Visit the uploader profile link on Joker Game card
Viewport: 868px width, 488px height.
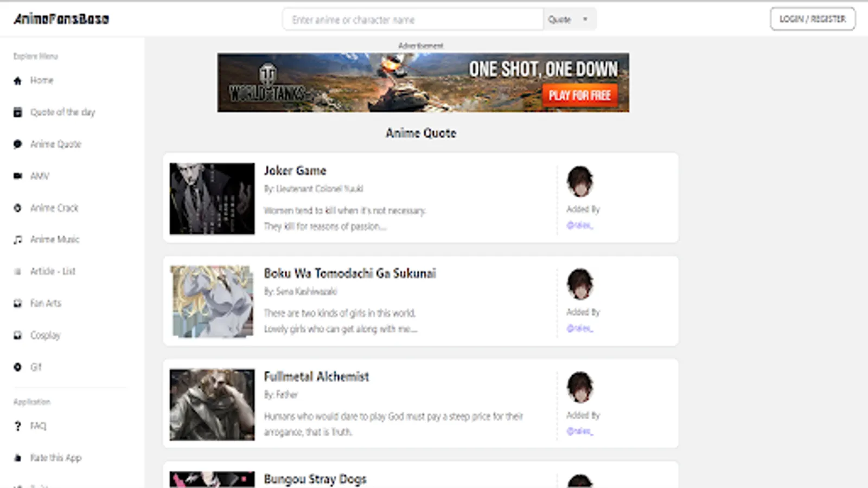point(580,226)
